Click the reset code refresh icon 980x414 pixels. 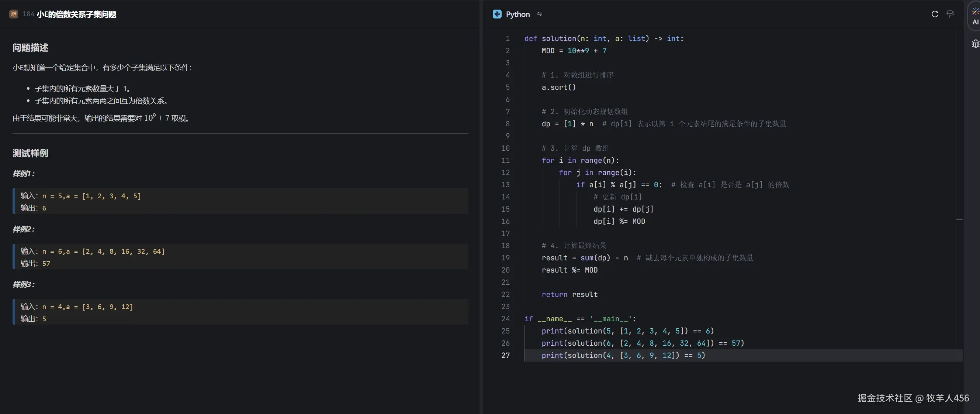pyautogui.click(x=934, y=14)
